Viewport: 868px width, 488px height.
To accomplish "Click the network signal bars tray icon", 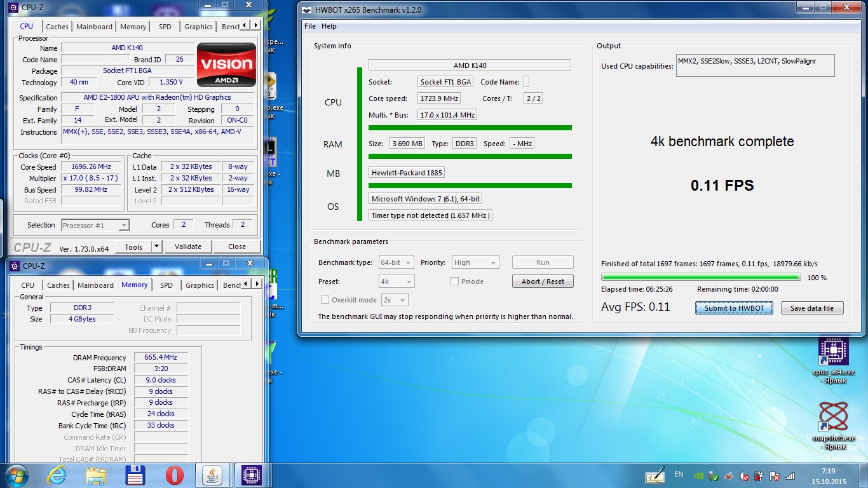I will (x=790, y=475).
